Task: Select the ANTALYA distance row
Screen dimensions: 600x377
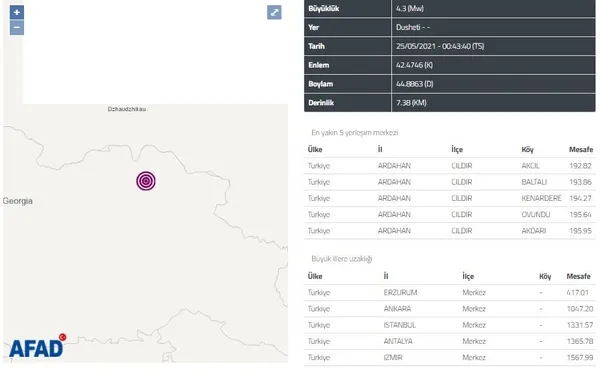Action: click(450, 341)
